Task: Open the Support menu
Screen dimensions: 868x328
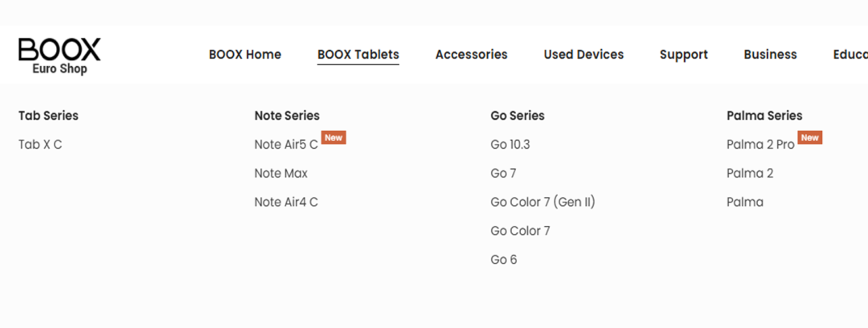Action: (x=684, y=55)
